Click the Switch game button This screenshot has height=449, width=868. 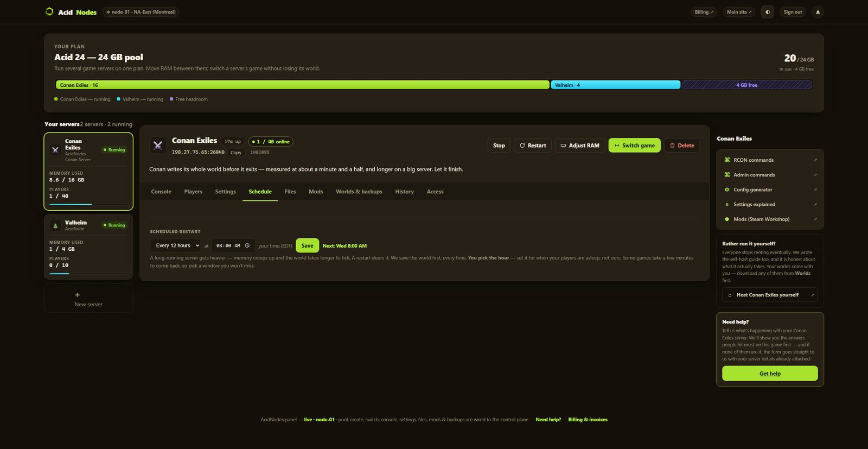(x=635, y=146)
